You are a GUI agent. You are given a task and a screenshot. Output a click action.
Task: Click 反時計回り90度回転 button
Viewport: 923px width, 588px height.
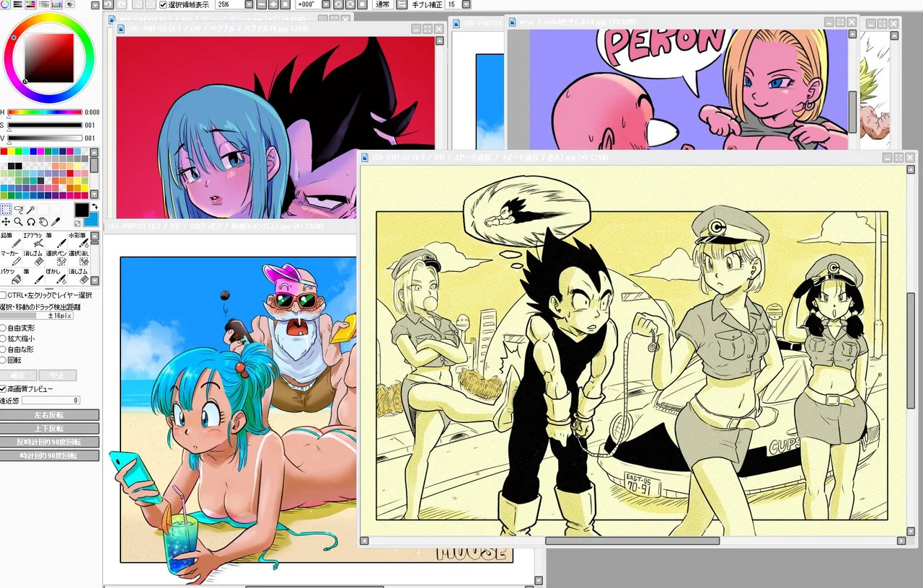[x=49, y=442]
